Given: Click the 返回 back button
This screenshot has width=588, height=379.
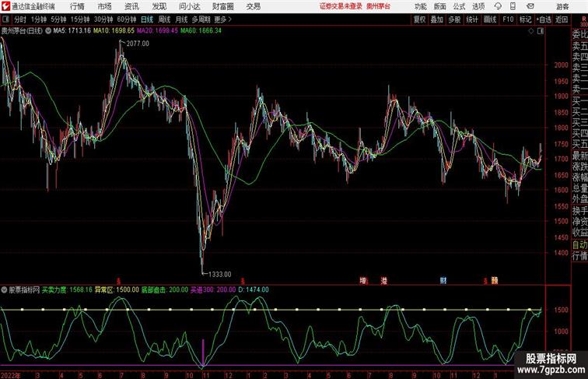Looking at the screenshot, I should point(562,19).
